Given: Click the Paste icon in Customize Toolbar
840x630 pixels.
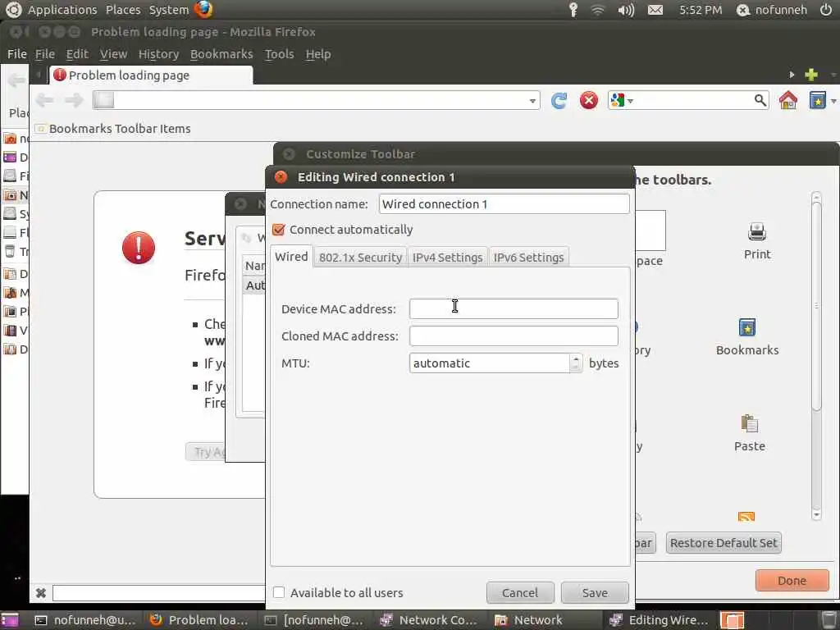Looking at the screenshot, I should (x=749, y=424).
